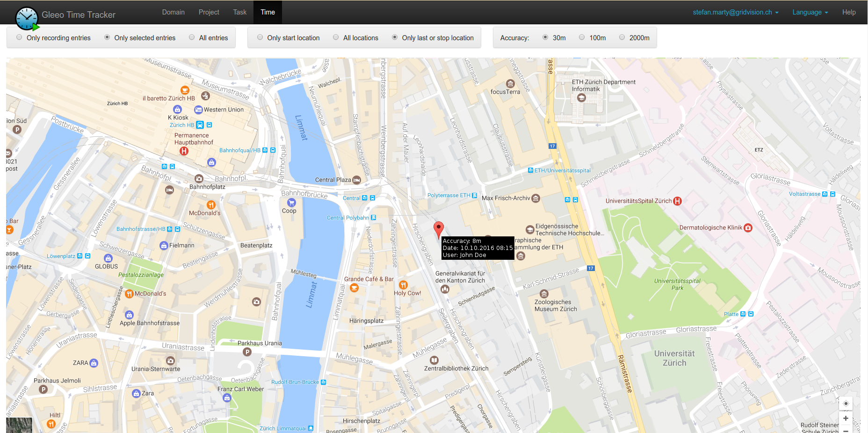Click the Zentralbibliothek Zürich icon

click(434, 360)
